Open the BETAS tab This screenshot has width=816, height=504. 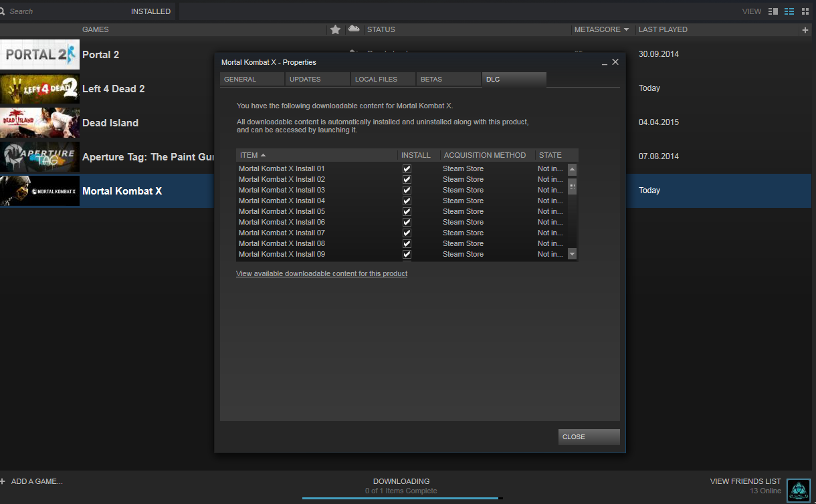449,79
